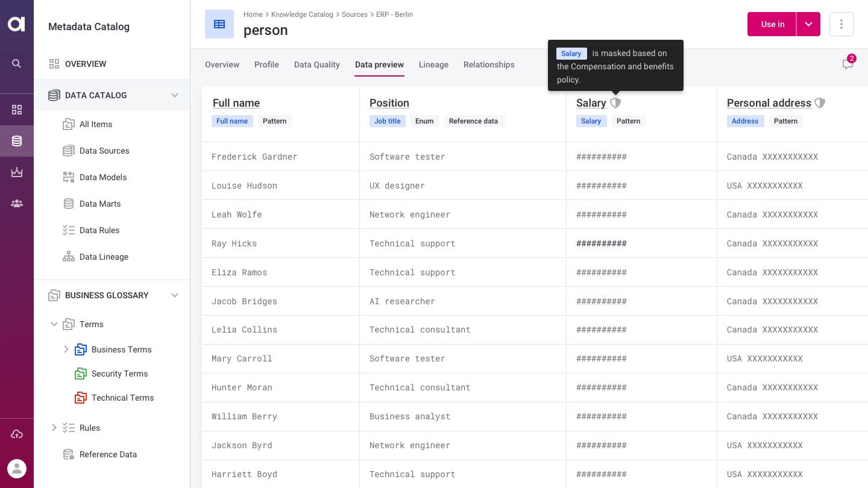Open the dashboards section from the left rail
The image size is (868, 488).
point(16,110)
